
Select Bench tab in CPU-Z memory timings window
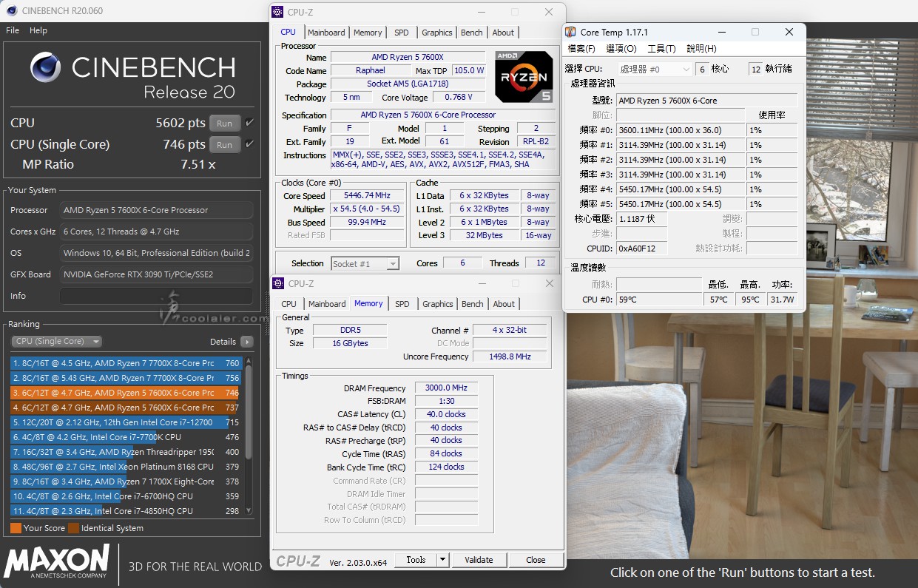coord(473,304)
